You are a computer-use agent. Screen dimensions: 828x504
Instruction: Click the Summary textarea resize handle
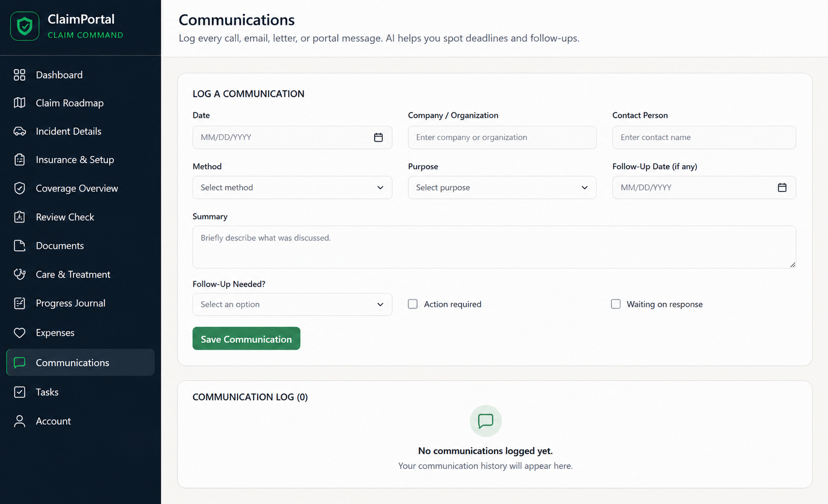pos(792,265)
